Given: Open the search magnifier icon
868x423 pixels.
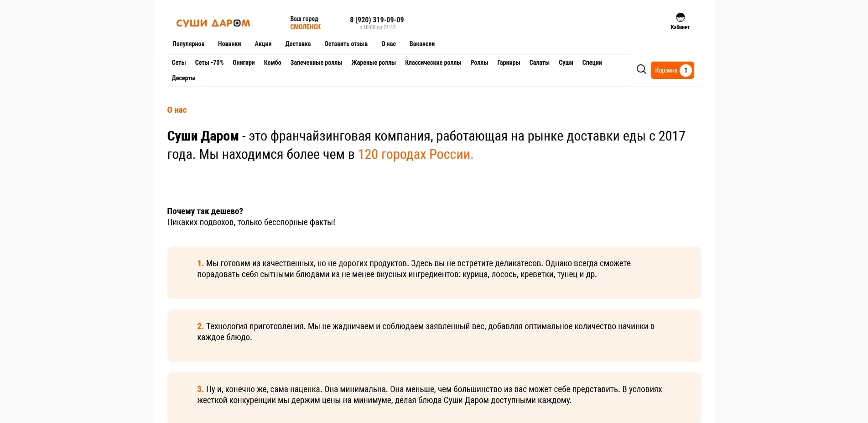Looking at the screenshot, I should click(x=641, y=69).
